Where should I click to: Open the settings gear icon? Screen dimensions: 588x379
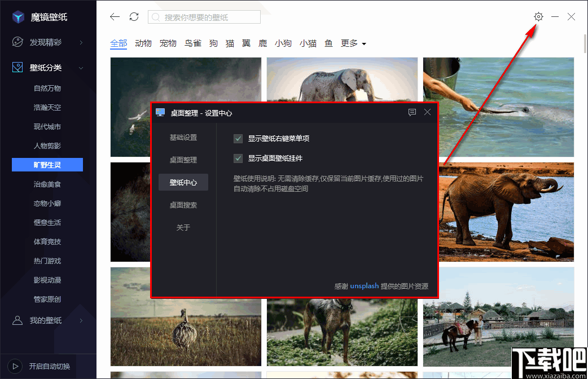(538, 17)
